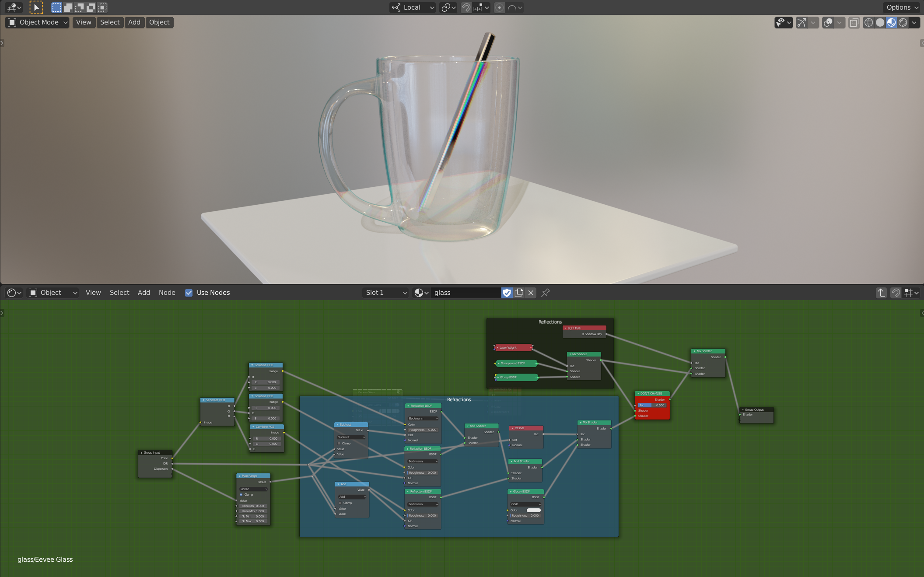Image resolution: width=924 pixels, height=577 pixels.
Task: Select the Tweak tool in the viewport toolbar
Action: (36, 7)
